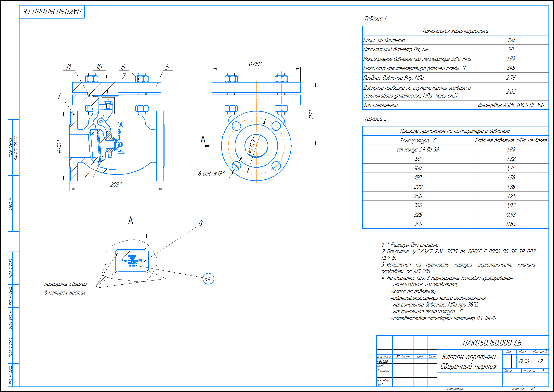The height and width of the screenshot is (392, 554).
Task: Click position callout number 5
Action: 167,67
